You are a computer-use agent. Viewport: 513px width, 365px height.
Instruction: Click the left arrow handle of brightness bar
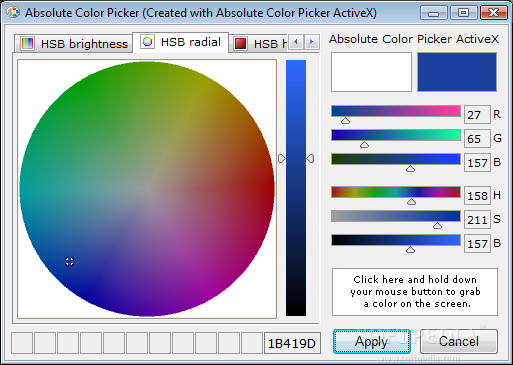click(282, 158)
